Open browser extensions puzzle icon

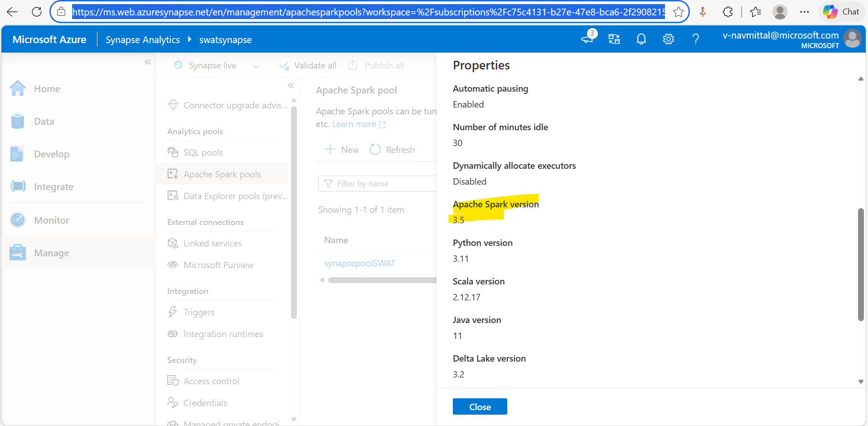tap(727, 12)
